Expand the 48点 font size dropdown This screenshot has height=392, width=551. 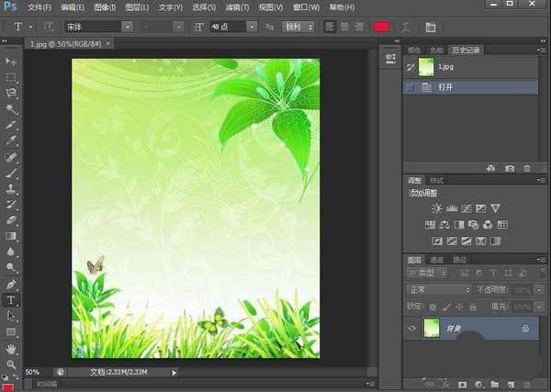tap(252, 27)
